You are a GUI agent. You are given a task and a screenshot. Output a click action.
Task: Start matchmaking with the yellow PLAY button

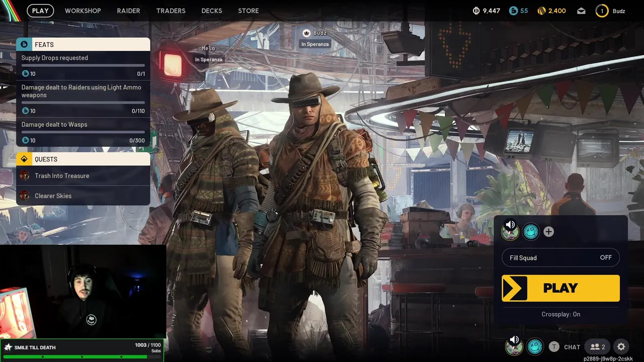pyautogui.click(x=560, y=288)
